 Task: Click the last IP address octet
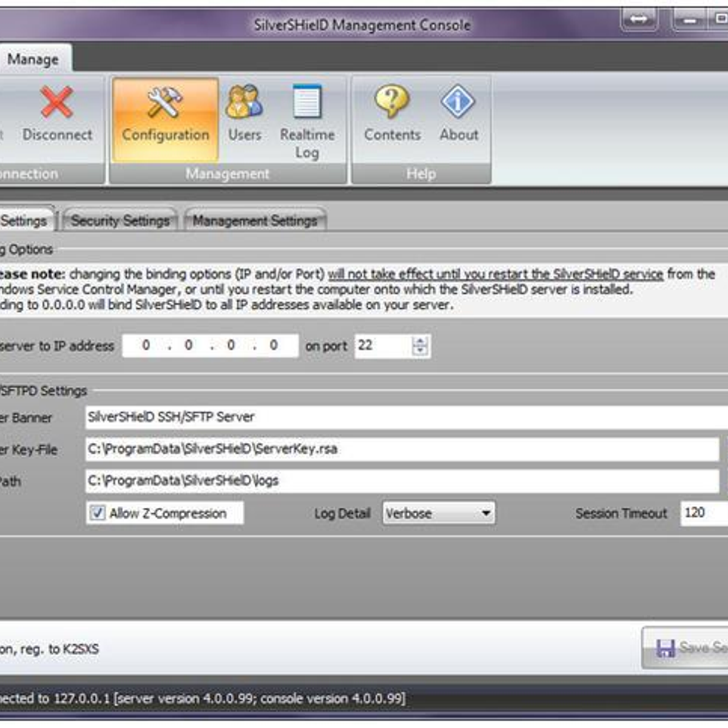(274, 345)
